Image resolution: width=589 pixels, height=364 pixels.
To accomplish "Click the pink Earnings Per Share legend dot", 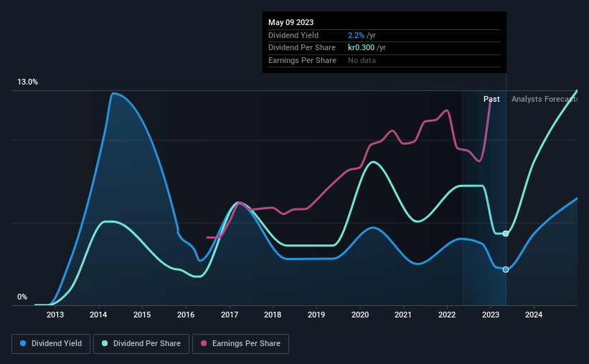I will coord(204,343).
